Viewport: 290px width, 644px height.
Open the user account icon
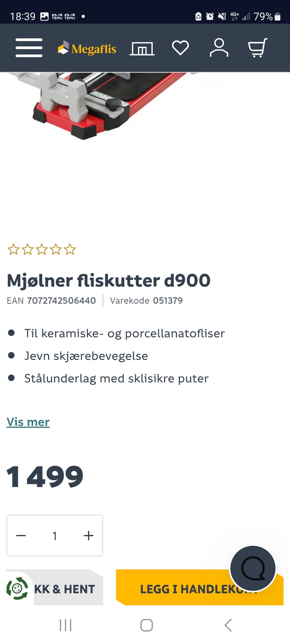click(x=219, y=48)
